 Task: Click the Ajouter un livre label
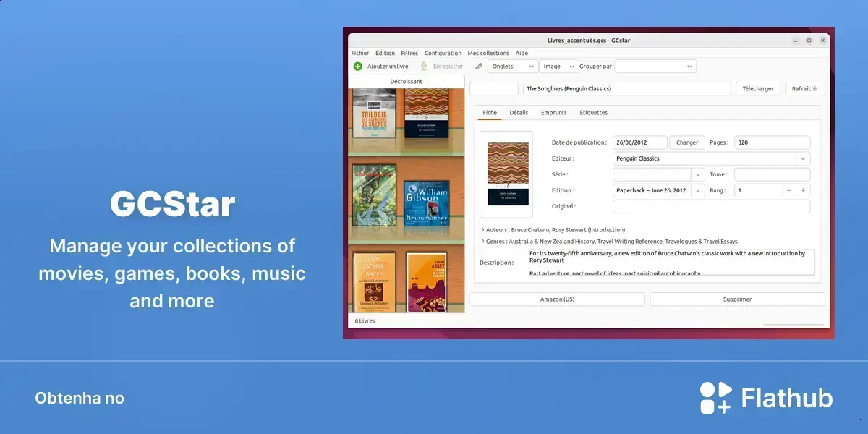pyautogui.click(x=388, y=66)
